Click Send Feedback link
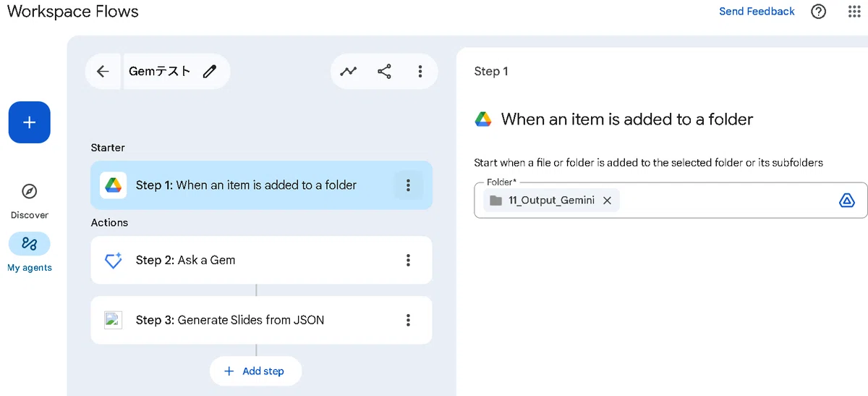The height and width of the screenshot is (396, 868). coord(757,12)
